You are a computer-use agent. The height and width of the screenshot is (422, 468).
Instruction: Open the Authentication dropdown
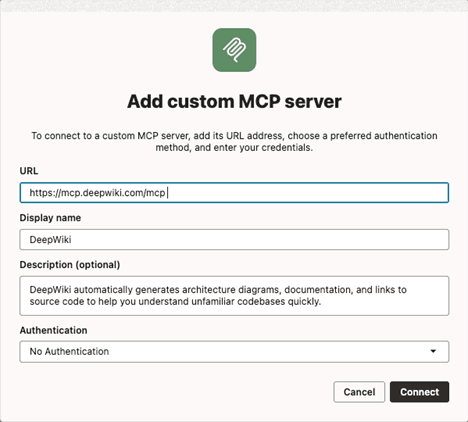click(234, 351)
